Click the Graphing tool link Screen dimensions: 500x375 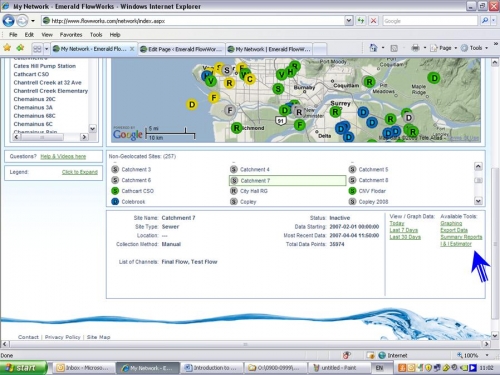tap(451, 223)
